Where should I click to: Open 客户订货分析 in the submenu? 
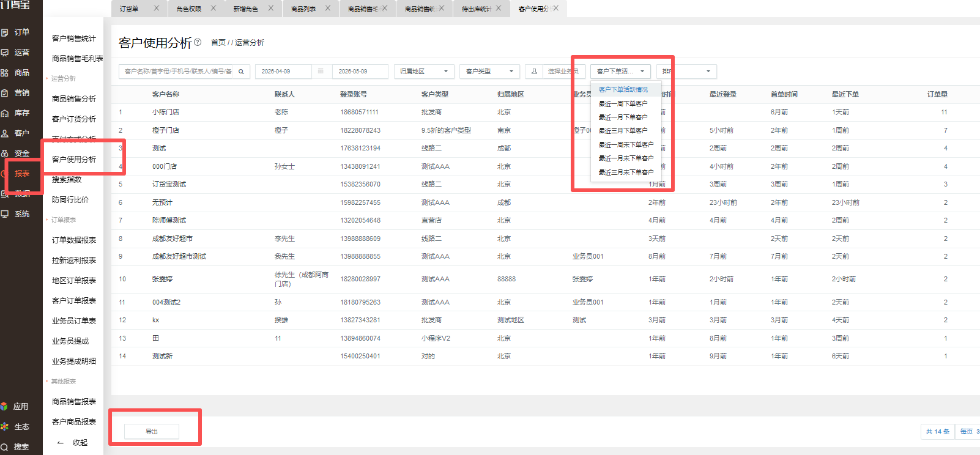pyautogui.click(x=74, y=119)
